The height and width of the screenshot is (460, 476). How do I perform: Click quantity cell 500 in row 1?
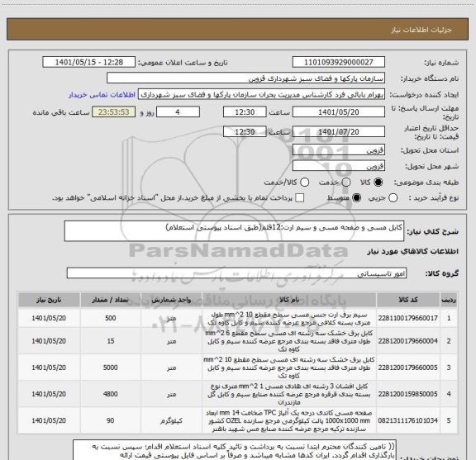(111, 318)
